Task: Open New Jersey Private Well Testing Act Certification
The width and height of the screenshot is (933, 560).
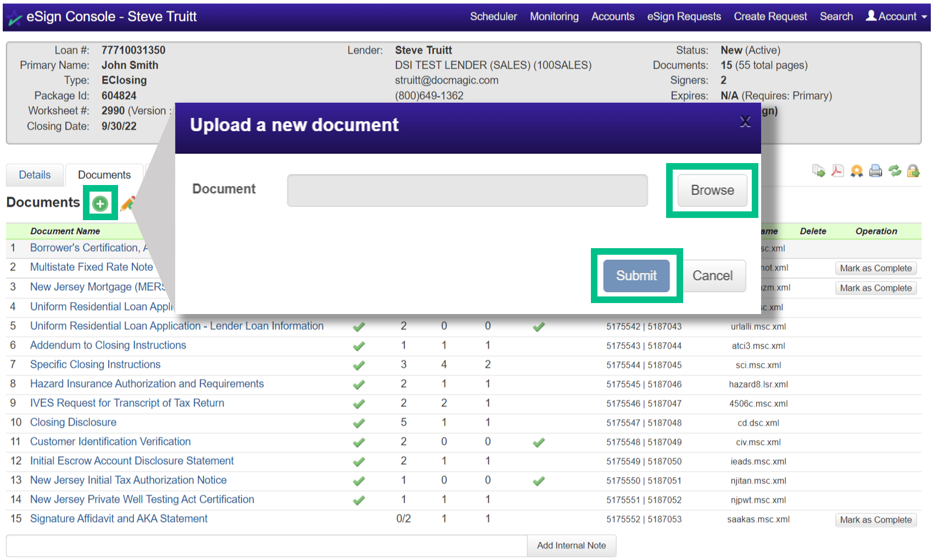Action: coord(142,499)
